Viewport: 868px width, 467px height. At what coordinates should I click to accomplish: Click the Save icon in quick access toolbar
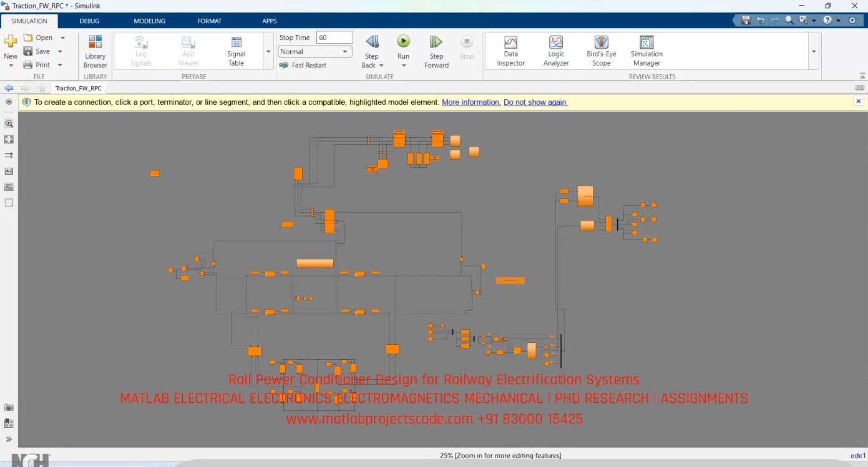pyautogui.click(x=746, y=21)
